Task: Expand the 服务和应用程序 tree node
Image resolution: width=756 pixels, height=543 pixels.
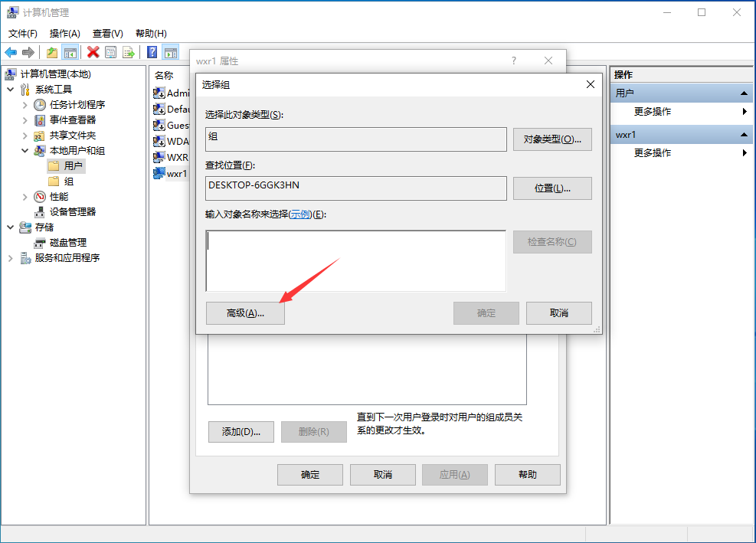Action: pos(10,258)
